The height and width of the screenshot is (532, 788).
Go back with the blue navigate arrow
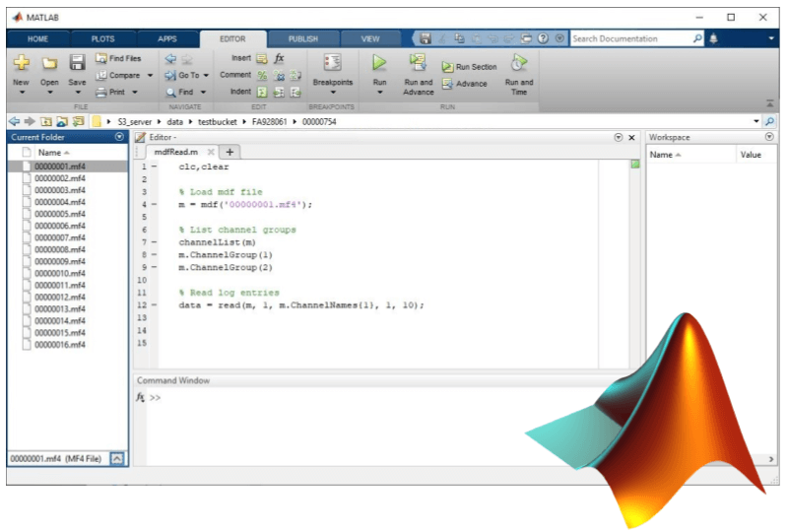click(x=170, y=59)
